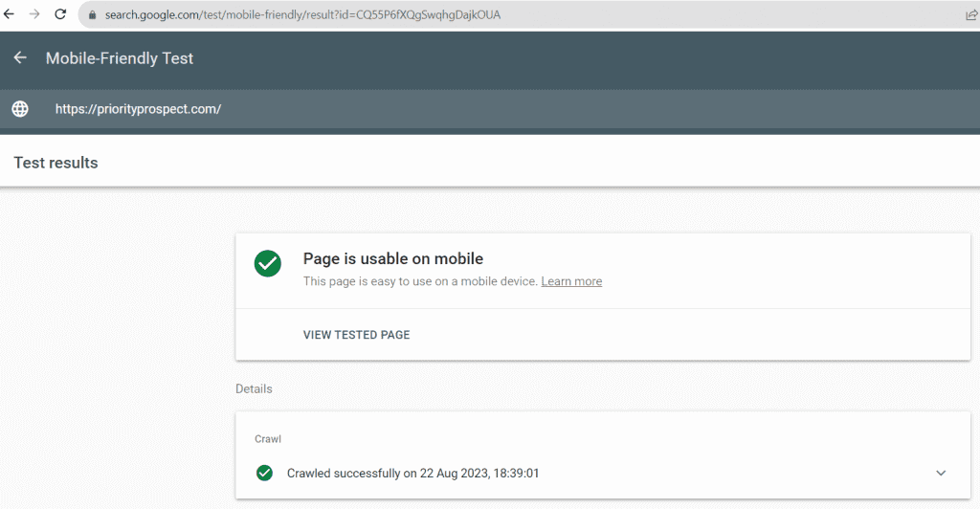Click the green checkmark beside Crawled successfully

pyautogui.click(x=264, y=473)
